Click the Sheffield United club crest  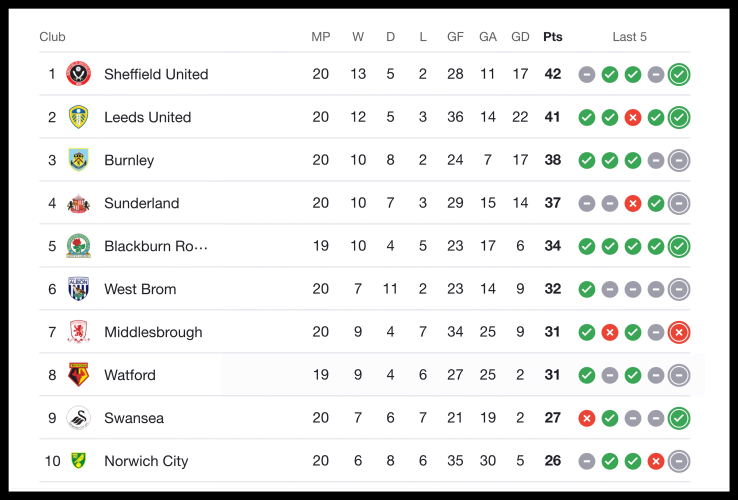78,74
